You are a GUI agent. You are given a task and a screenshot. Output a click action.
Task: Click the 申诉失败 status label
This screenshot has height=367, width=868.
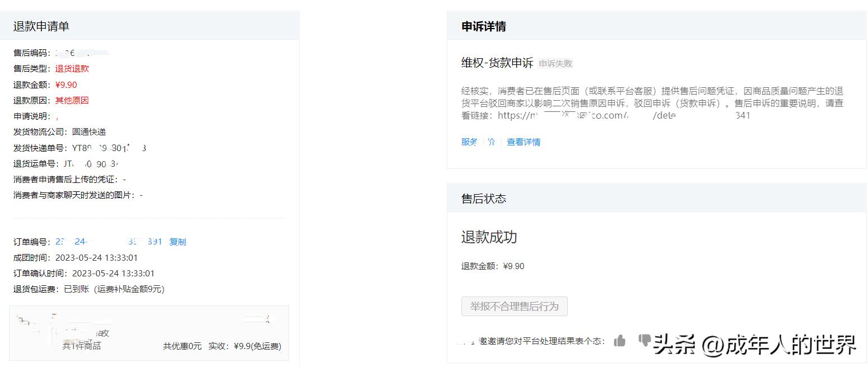[555, 63]
